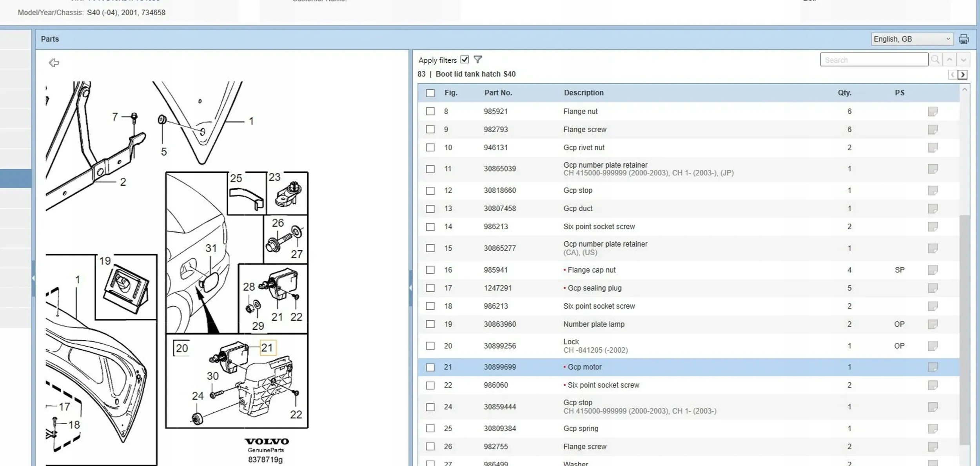The image size is (980, 466).
Task: Uncheck the Apply filters checkbox
Action: point(465,60)
